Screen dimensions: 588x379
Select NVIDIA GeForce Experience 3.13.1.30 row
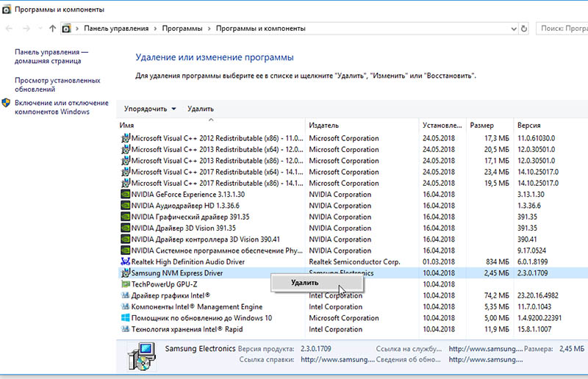coord(353,194)
